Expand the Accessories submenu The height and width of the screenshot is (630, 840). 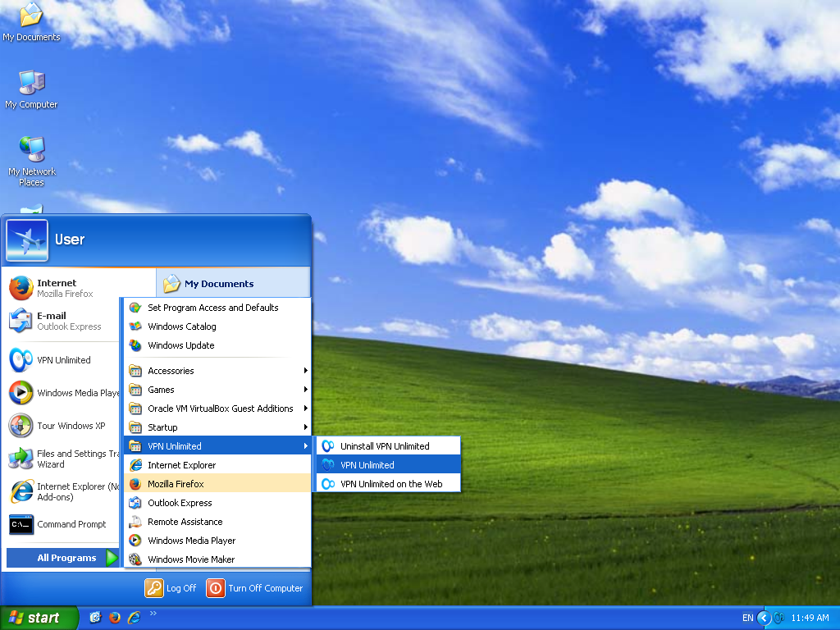(217, 371)
